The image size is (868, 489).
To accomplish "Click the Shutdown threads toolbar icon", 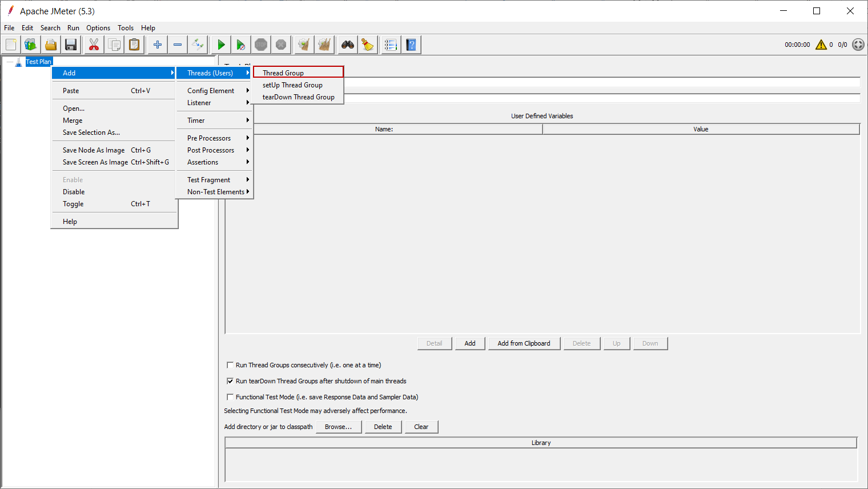I will [281, 45].
